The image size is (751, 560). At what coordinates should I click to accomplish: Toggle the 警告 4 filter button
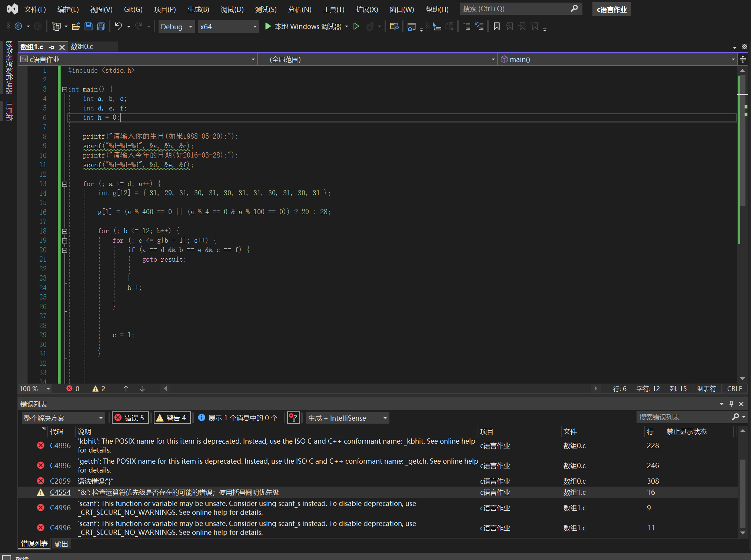coord(172,418)
